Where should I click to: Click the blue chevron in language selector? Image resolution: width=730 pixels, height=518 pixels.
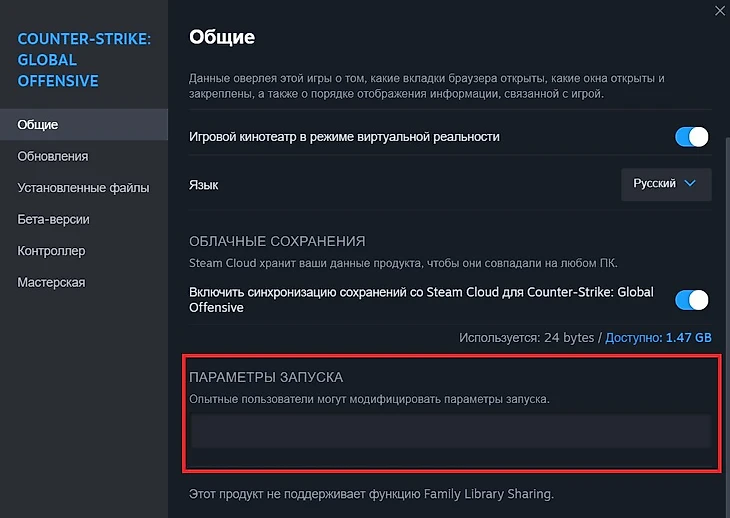tap(690, 184)
